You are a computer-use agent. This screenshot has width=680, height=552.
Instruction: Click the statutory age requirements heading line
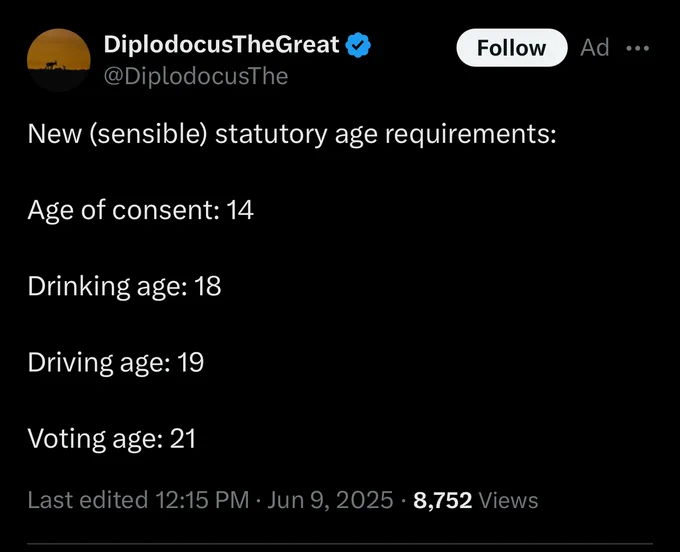(292, 134)
